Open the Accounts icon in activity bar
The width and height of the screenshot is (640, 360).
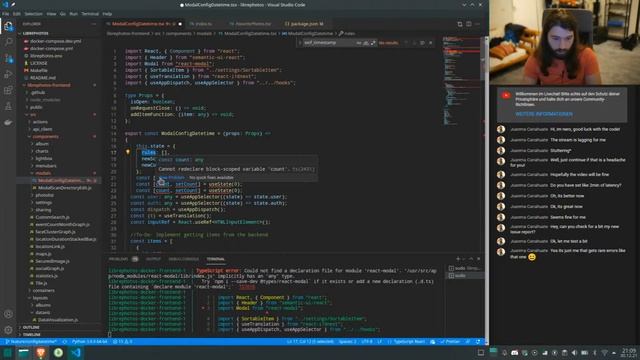click(x=8, y=314)
